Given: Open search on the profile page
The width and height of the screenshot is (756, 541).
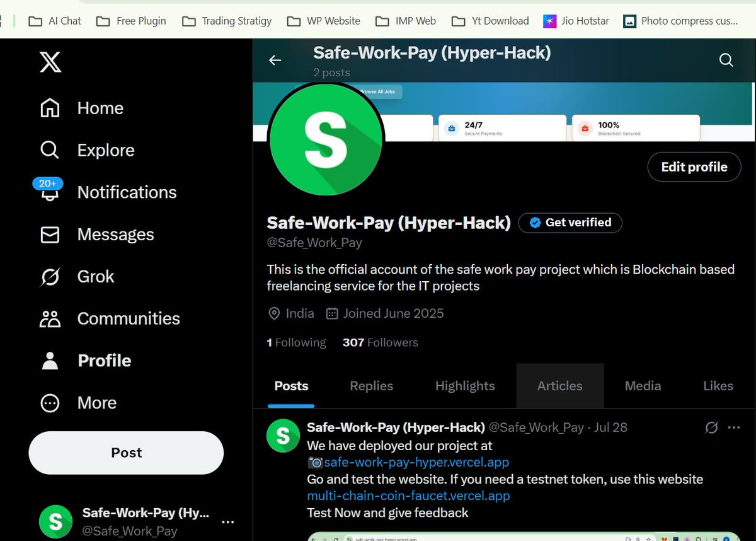Looking at the screenshot, I should 726,60.
